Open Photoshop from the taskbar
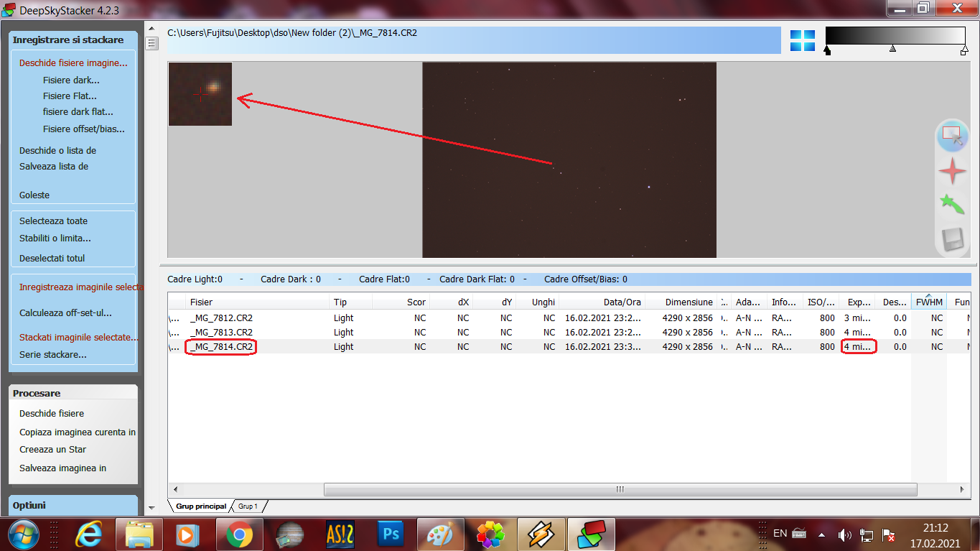The height and width of the screenshot is (551, 980). pos(391,534)
